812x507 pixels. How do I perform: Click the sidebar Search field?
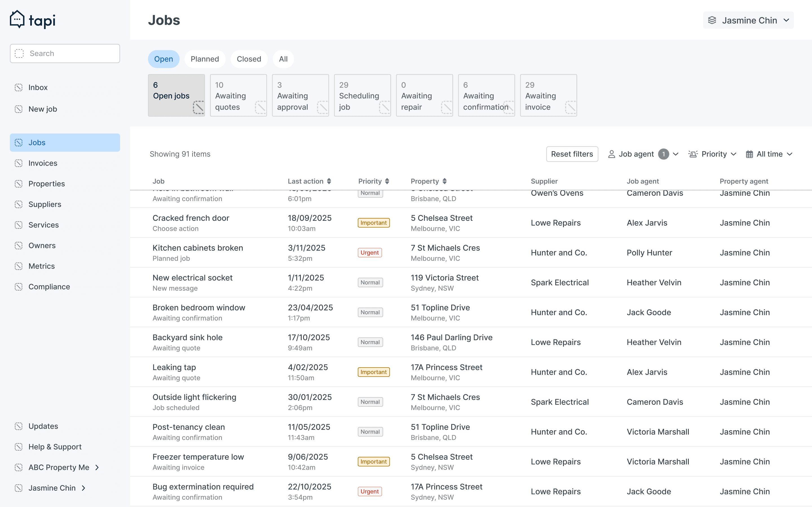(x=65, y=53)
